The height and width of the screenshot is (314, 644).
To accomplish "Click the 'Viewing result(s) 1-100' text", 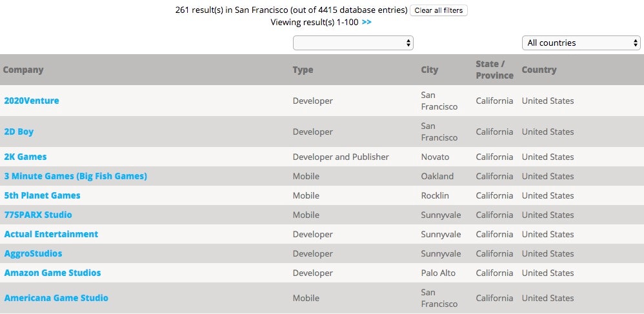I will tap(315, 22).
